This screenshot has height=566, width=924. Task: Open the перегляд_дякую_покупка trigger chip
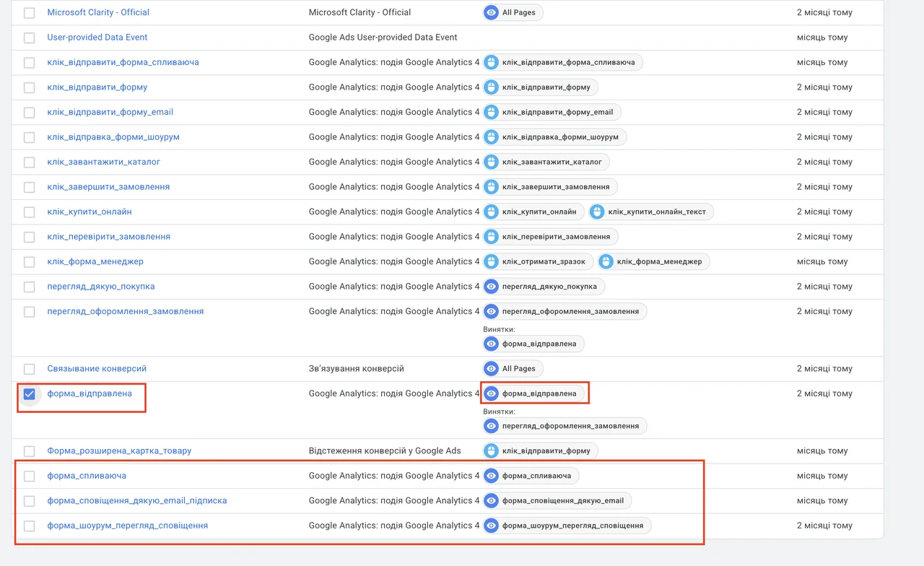pyautogui.click(x=544, y=287)
